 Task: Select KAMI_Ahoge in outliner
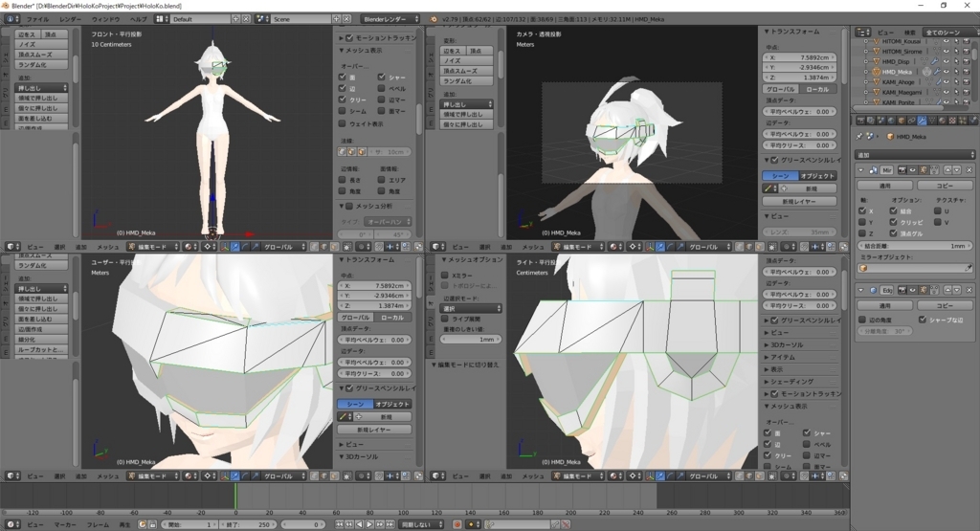(x=898, y=82)
